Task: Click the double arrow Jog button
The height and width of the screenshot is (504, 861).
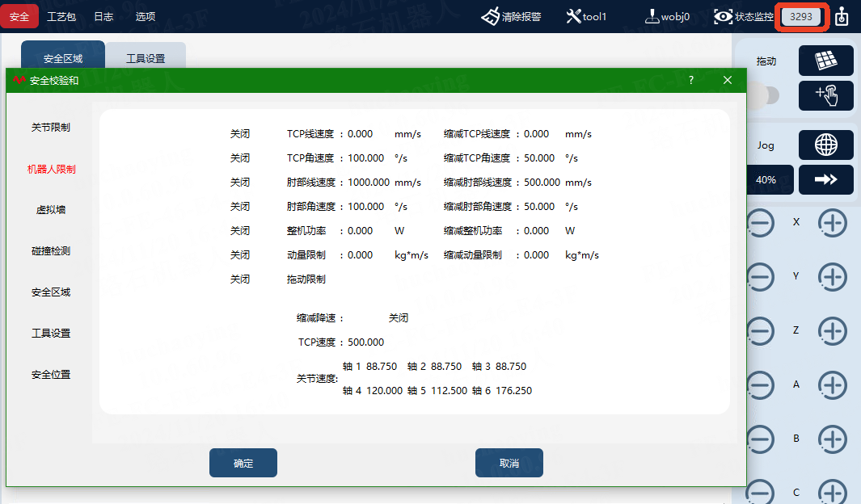Action: click(826, 179)
